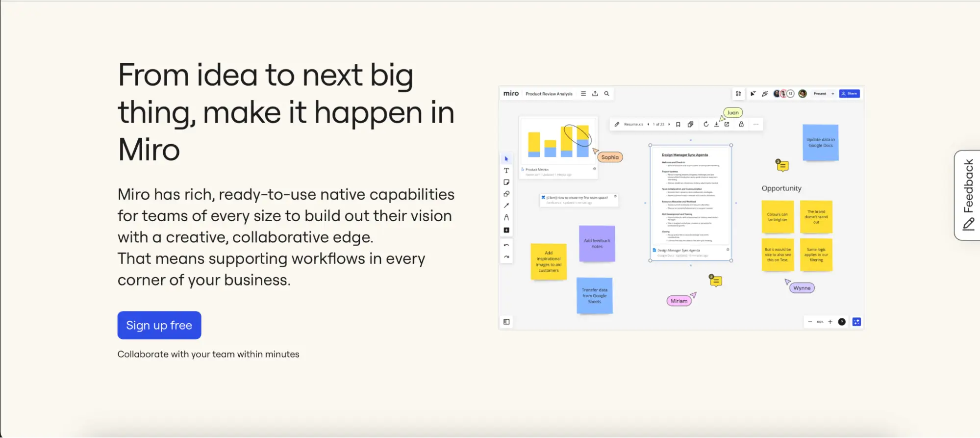Screen dimensions: 980x438
Task: Click the search magnifier icon
Action: tap(607, 94)
